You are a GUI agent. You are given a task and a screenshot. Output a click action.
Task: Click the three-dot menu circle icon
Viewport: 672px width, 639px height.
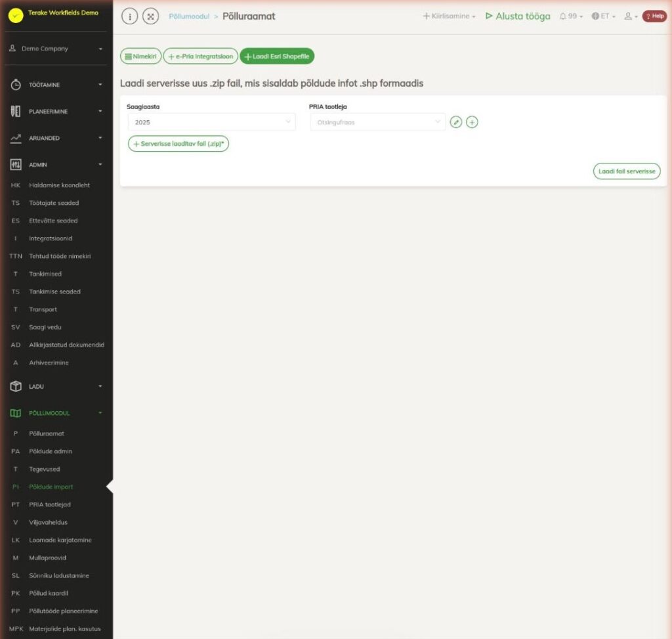pyautogui.click(x=129, y=16)
